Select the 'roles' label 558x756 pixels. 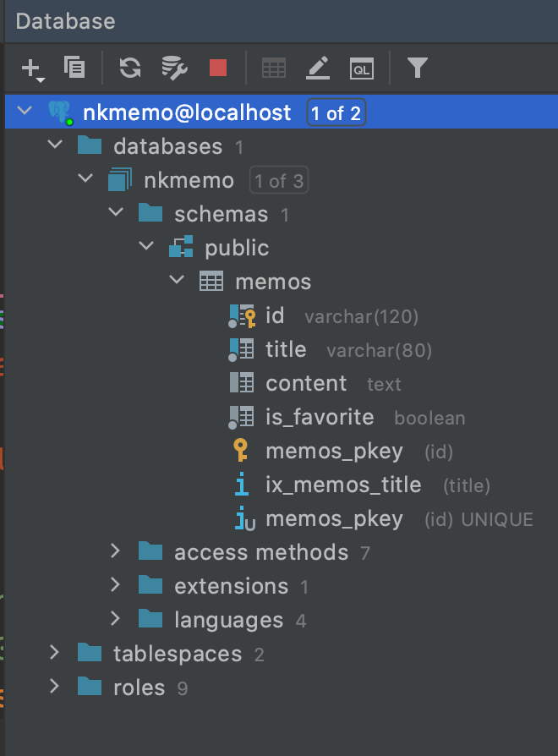[139, 688]
